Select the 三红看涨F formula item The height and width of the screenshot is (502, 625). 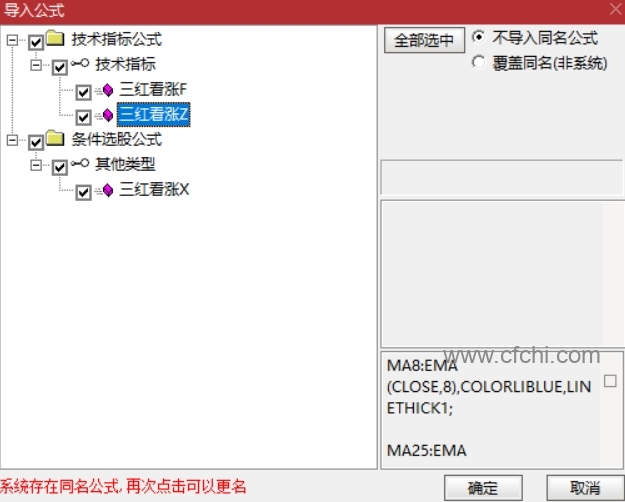point(153,89)
